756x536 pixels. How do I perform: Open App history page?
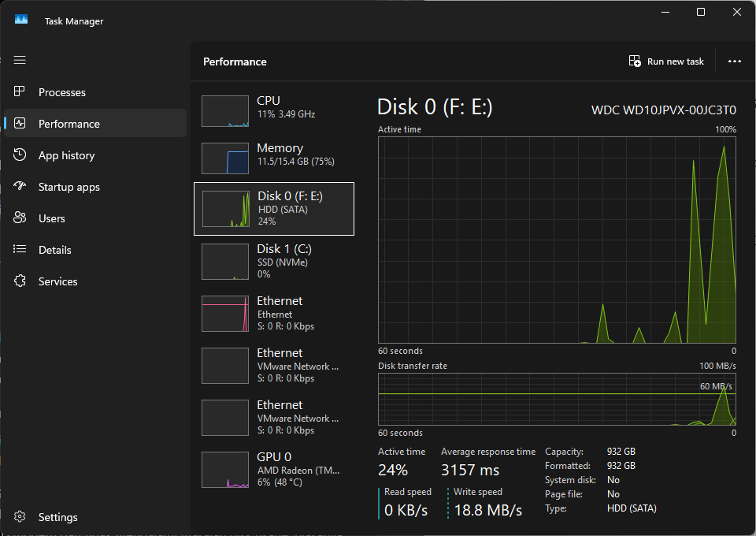click(x=95, y=155)
